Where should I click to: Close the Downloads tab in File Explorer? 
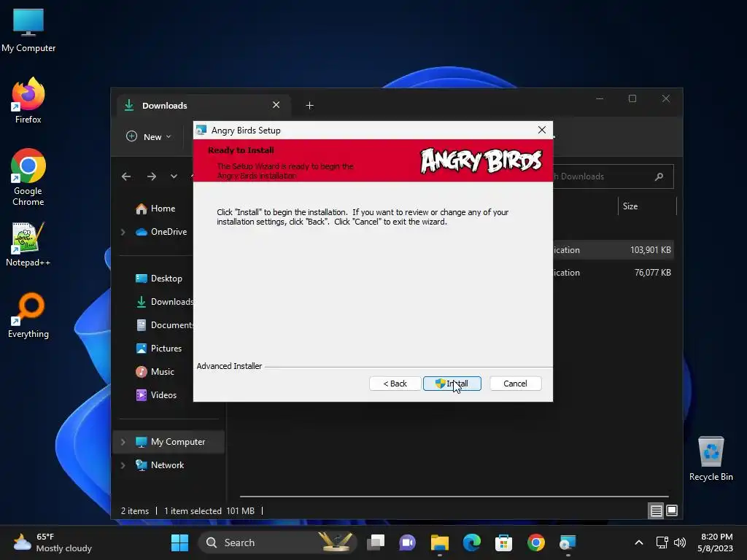tap(276, 105)
